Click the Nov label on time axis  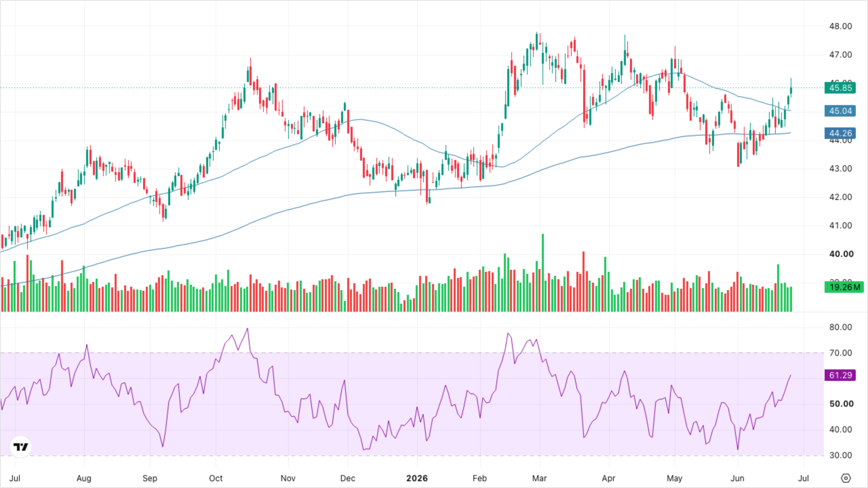(288, 478)
